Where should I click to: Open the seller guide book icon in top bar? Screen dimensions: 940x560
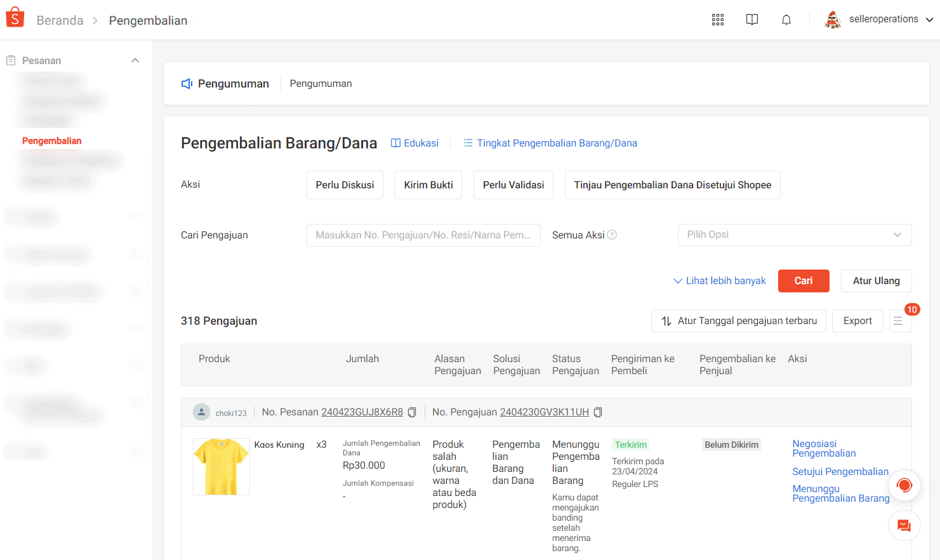coord(752,20)
